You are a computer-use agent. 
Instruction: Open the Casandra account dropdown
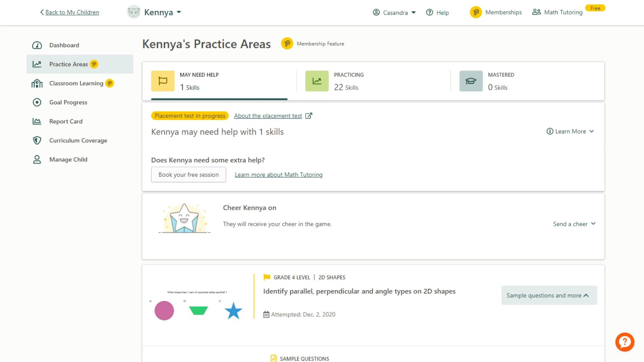point(394,12)
